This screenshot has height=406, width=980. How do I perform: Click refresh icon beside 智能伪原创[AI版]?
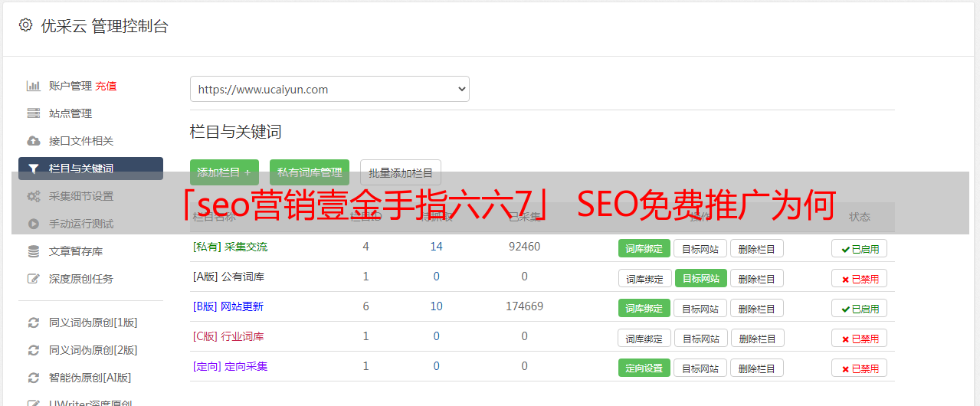click(33, 378)
